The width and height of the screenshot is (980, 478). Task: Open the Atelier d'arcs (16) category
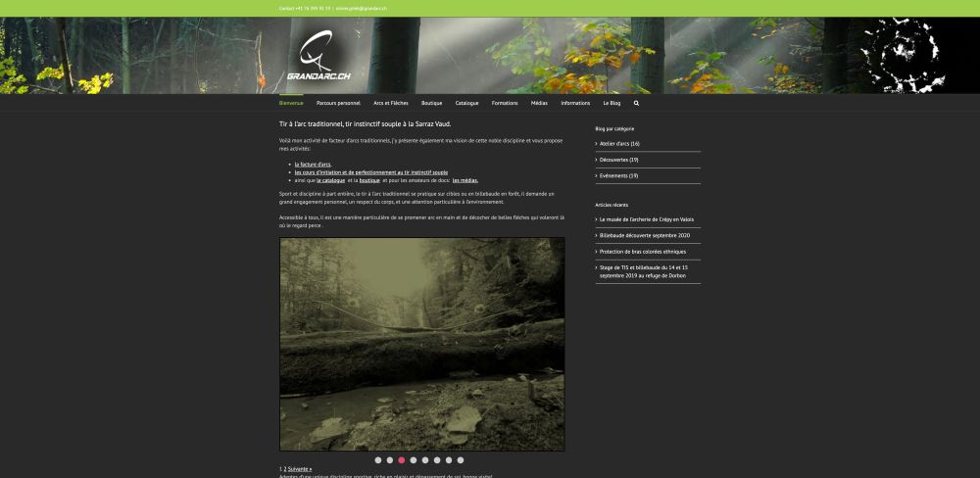(x=619, y=144)
